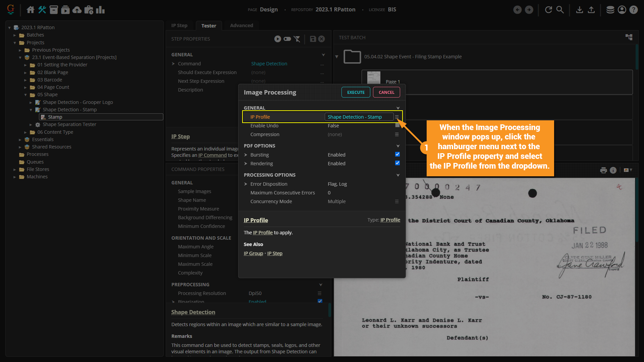Select Shape Separation Tester tree item

[x=69, y=124]
